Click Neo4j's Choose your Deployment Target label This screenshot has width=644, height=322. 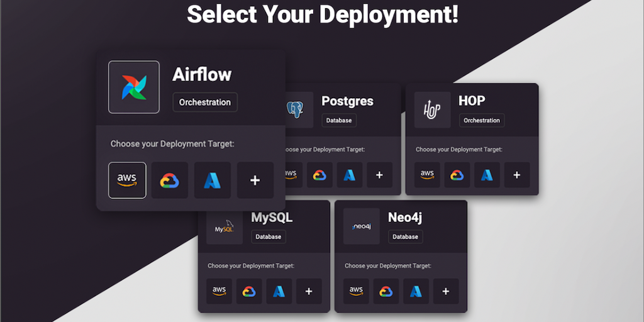(x=387, y=266)
